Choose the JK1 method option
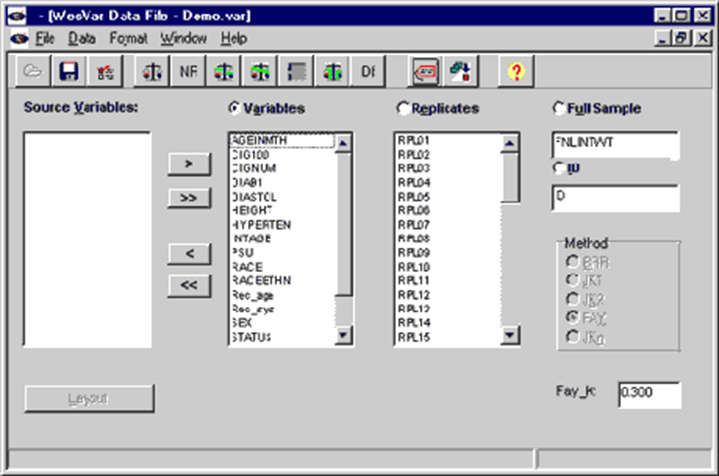Screen dimensions: 719x476 tap(572, 279)
